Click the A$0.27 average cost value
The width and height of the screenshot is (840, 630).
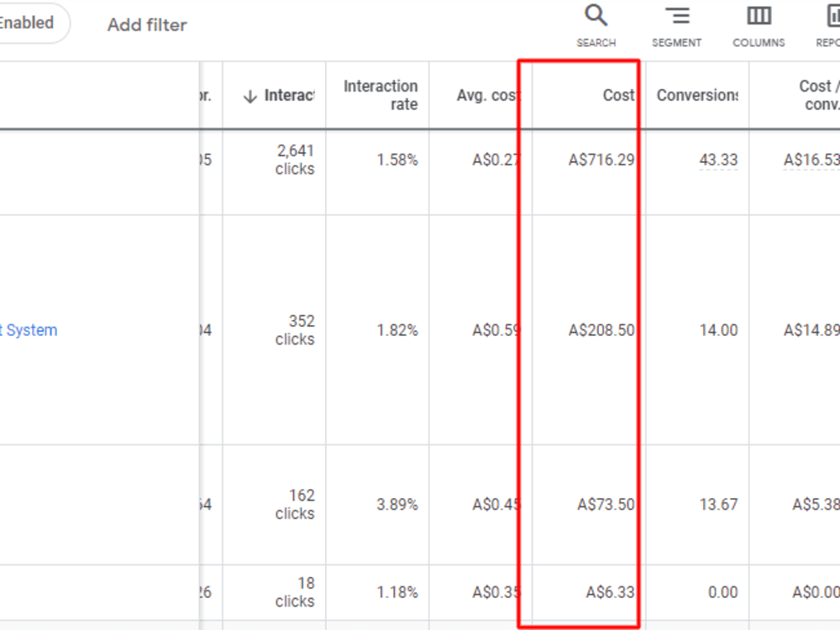coord(496,160)
